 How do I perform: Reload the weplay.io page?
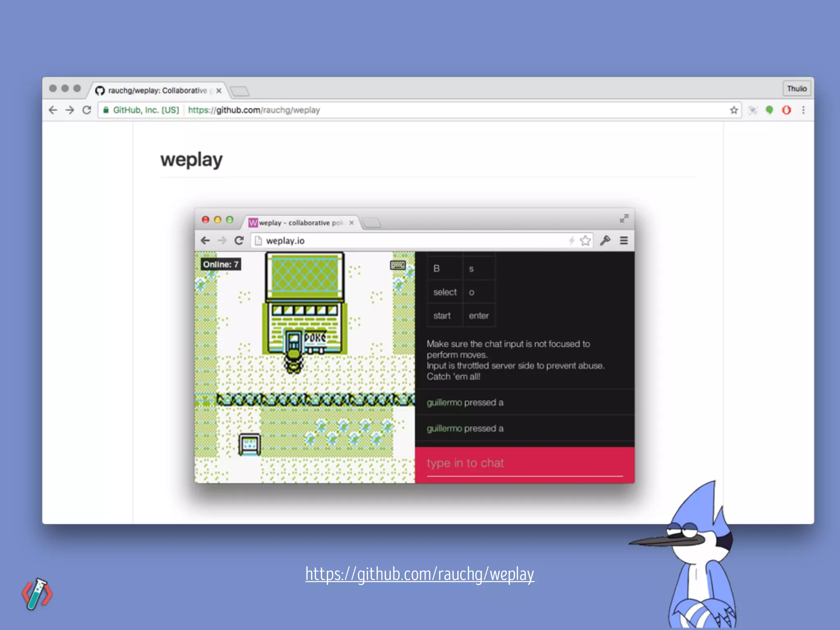click(239, 240)
